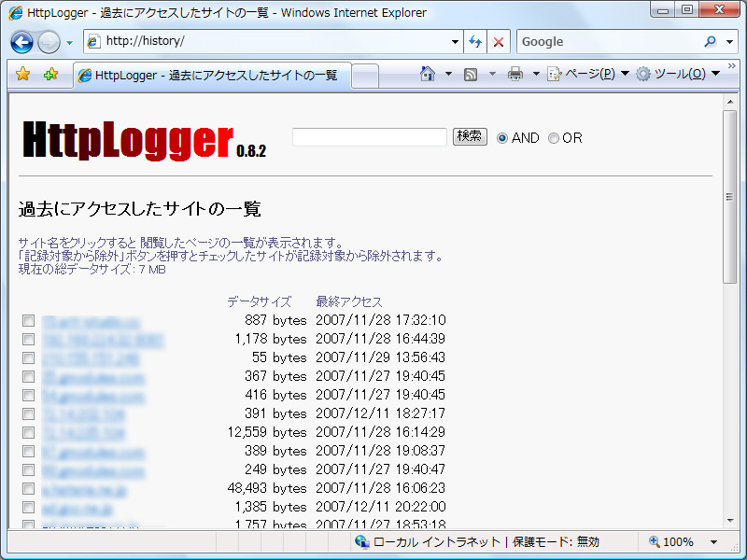Open the site link in the 1,385 bytes row

tap(78, 509)
